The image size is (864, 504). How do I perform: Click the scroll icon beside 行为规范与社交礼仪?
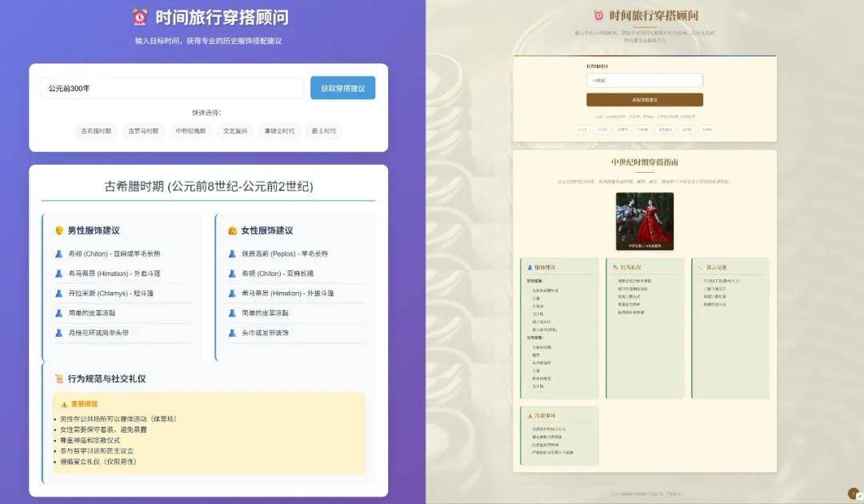point(58,379)
